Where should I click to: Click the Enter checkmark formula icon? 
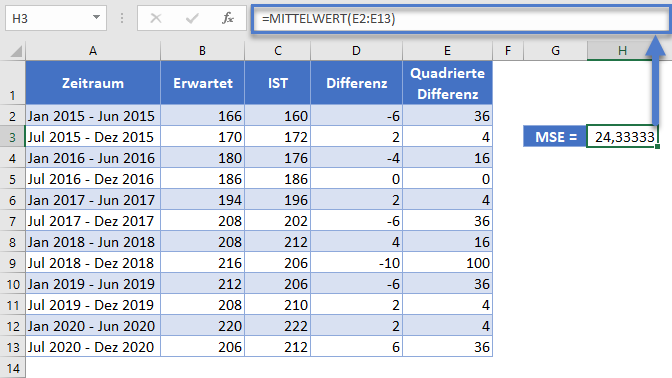coord(192,18)
